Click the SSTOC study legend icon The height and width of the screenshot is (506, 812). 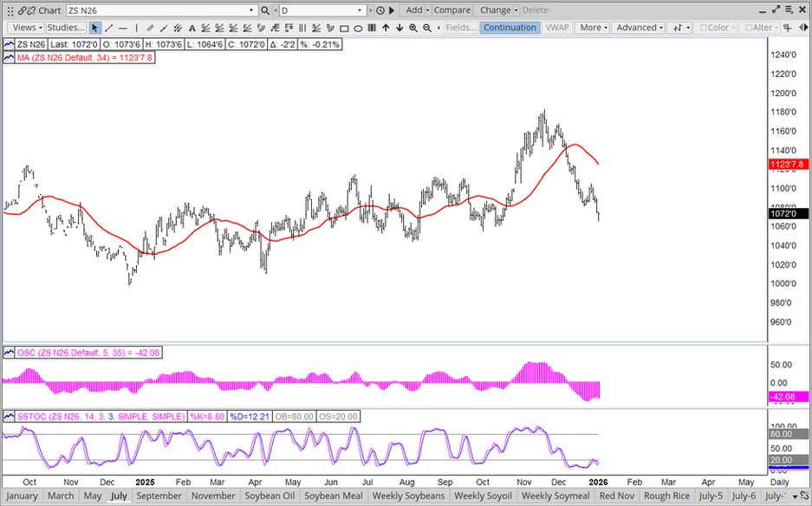click(x=9, y=417)
